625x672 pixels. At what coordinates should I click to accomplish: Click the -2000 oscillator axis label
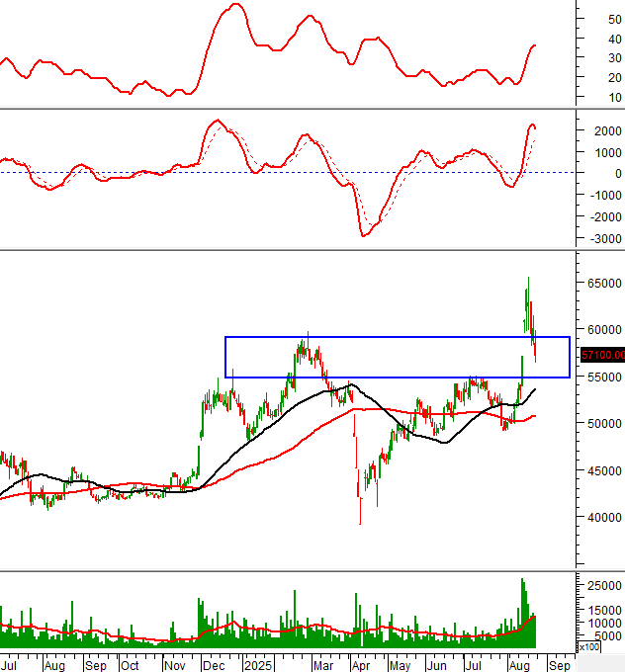coord(605,217)
